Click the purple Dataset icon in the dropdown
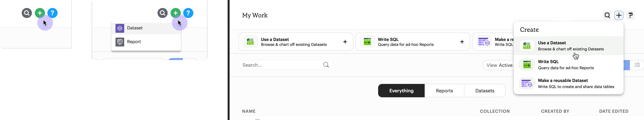Screen dimensions: 644x120 120,28
